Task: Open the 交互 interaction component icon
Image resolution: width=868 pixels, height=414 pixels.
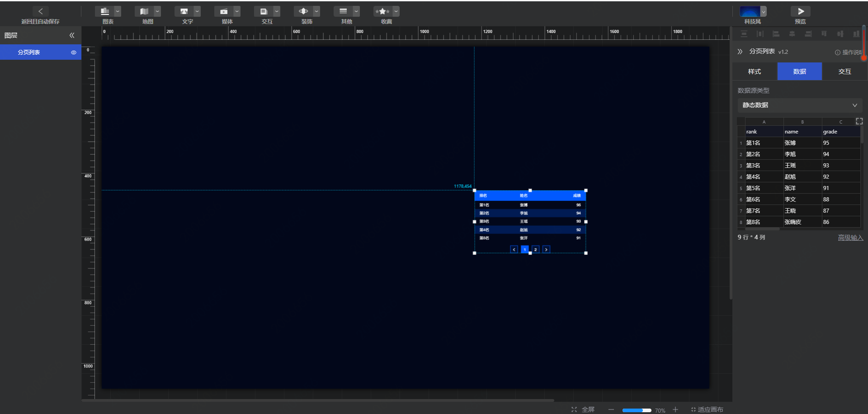Action: click(264, 11)
